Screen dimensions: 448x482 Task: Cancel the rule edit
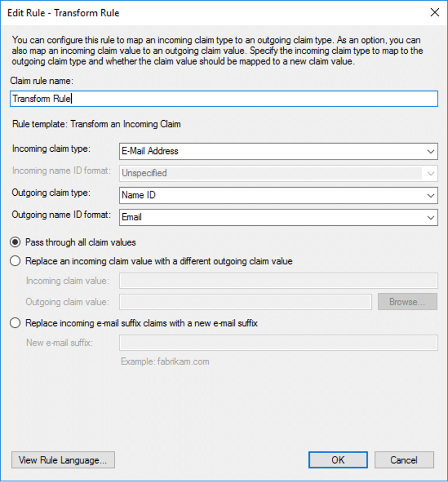point(404,460)
